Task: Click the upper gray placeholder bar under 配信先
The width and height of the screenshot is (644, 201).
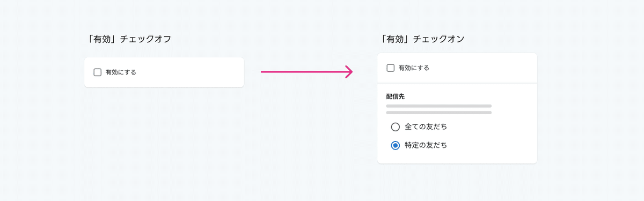Action: tap(439, 106)
